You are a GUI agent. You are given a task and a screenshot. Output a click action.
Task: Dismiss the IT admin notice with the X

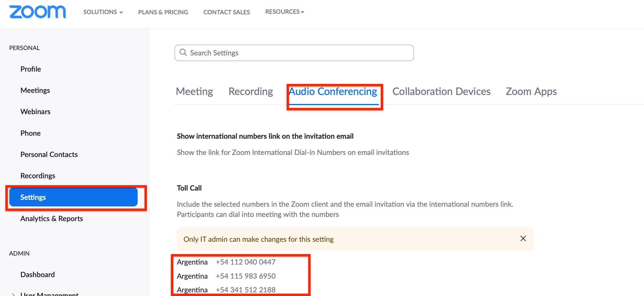523,238
